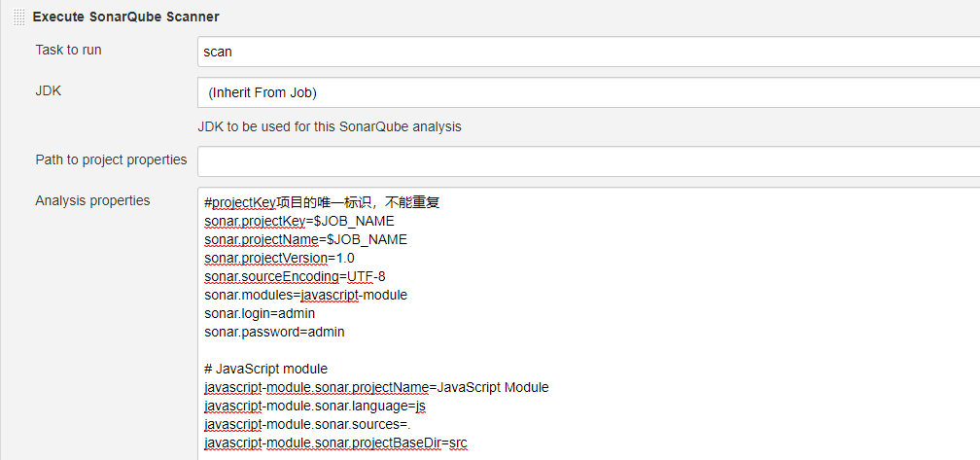Click the sonar.projectVersion=1.0 line
This screenshot has width=980, height=460.
pos(279,258)
